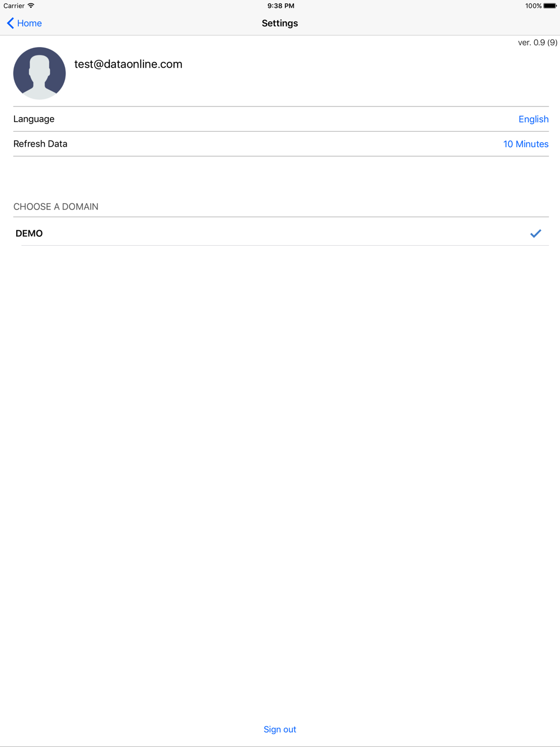This screenshot has height=747, width=560.
Task: Tap the 9:38 PM clock
Action: click(x=281, y=6)
